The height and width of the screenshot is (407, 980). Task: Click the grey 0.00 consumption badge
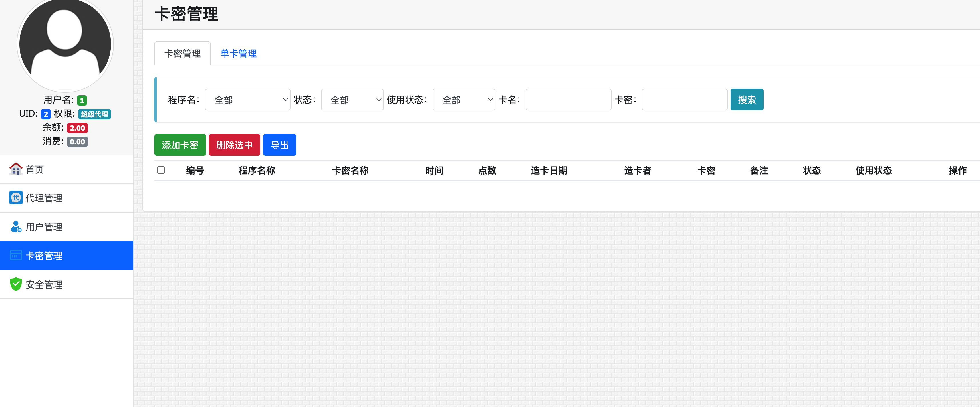tap(77, 142)
